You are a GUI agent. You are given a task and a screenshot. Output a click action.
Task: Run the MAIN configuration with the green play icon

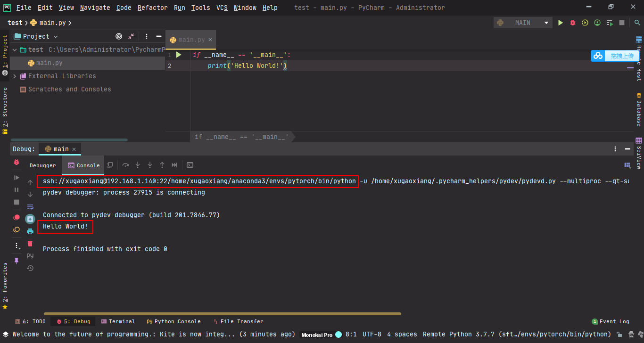click(561, 23)
